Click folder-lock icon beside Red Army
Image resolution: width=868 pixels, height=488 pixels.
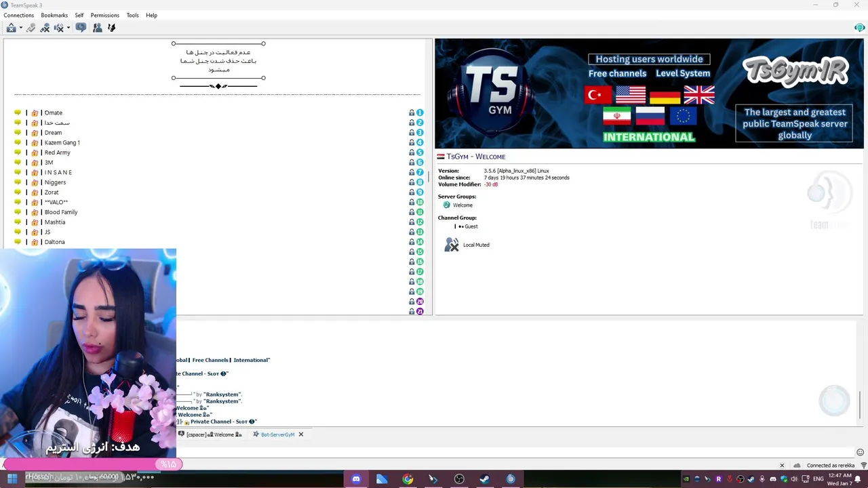point(35,152)
